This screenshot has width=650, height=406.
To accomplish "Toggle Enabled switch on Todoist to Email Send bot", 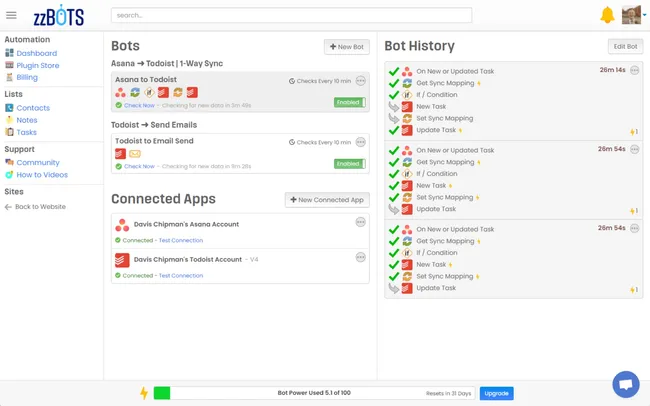I will coord(350,163).
